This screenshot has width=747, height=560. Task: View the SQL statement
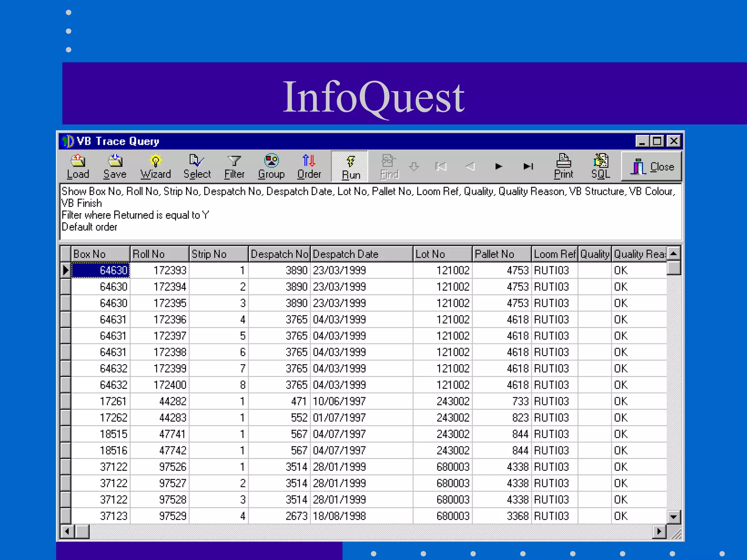tap(600, 167)
